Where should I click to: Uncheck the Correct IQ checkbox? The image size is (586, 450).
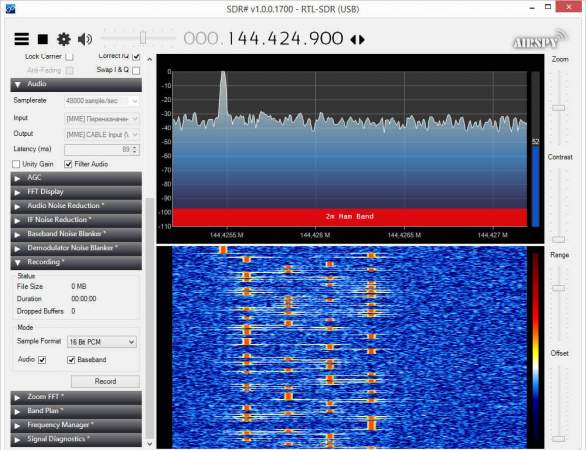click(x=136, y=57)
